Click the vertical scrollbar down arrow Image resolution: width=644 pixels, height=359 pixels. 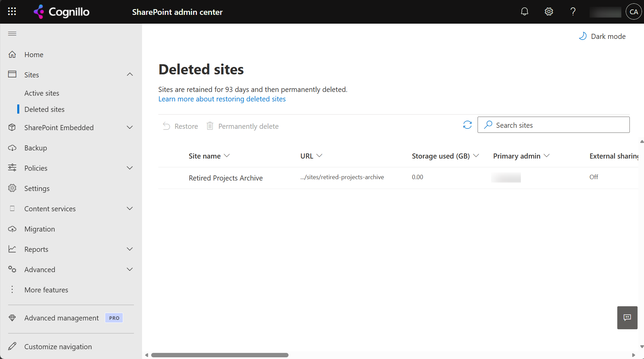642,346
